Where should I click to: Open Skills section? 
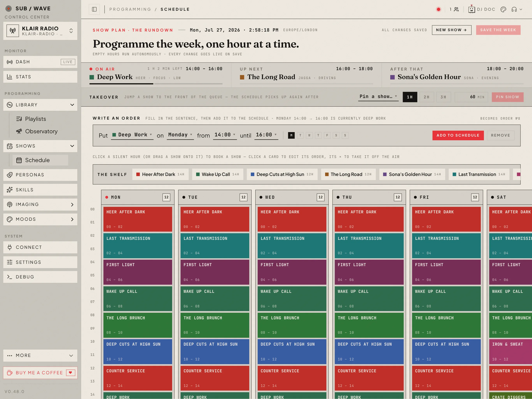click(x=40, y=190)
